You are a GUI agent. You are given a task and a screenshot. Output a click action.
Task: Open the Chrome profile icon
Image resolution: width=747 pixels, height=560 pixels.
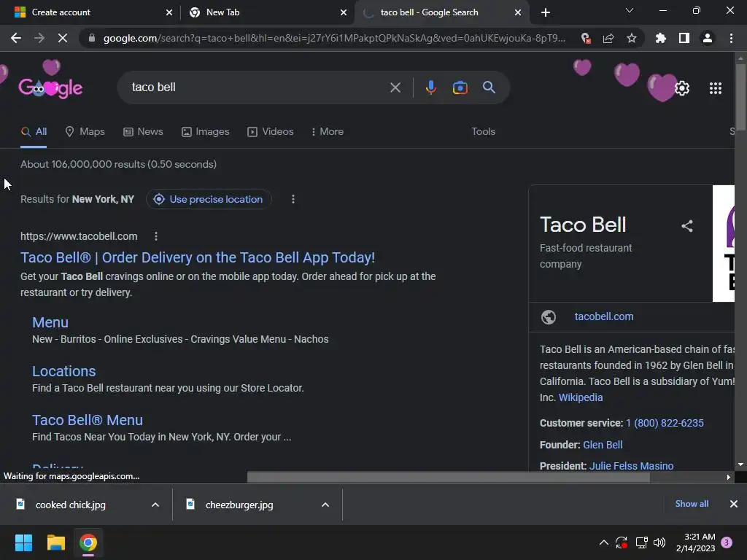[x=708, y=38]
